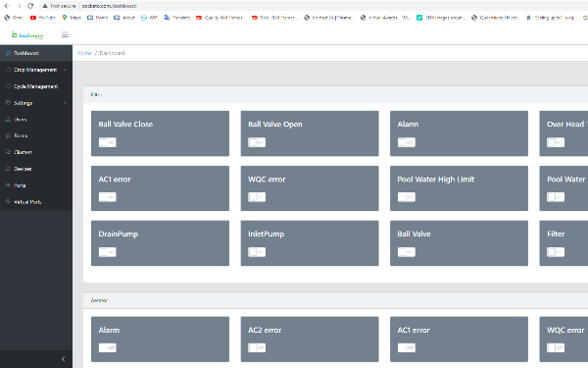This screenshot has height=368, width=588.
Task: Toggle the Over Head card switch
Action: tap(556, 142)
